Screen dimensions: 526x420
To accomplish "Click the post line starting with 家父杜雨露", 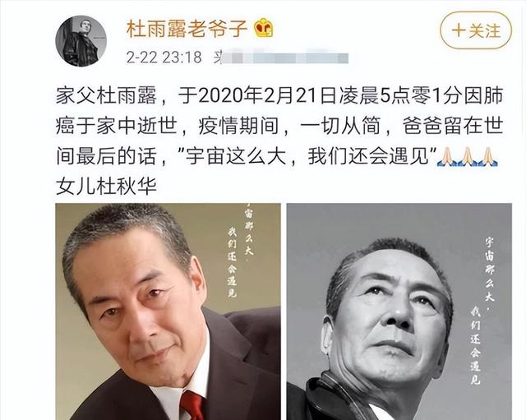I will 279,95.
